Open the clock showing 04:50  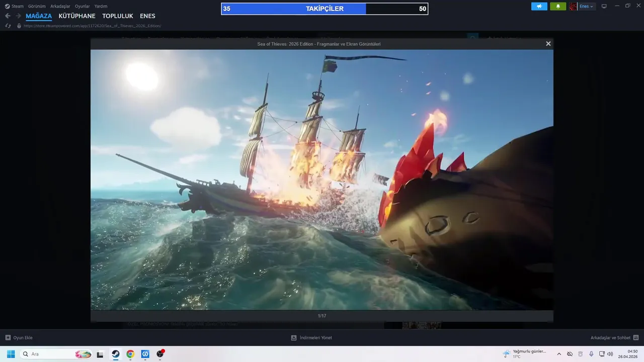coord(629,354)
